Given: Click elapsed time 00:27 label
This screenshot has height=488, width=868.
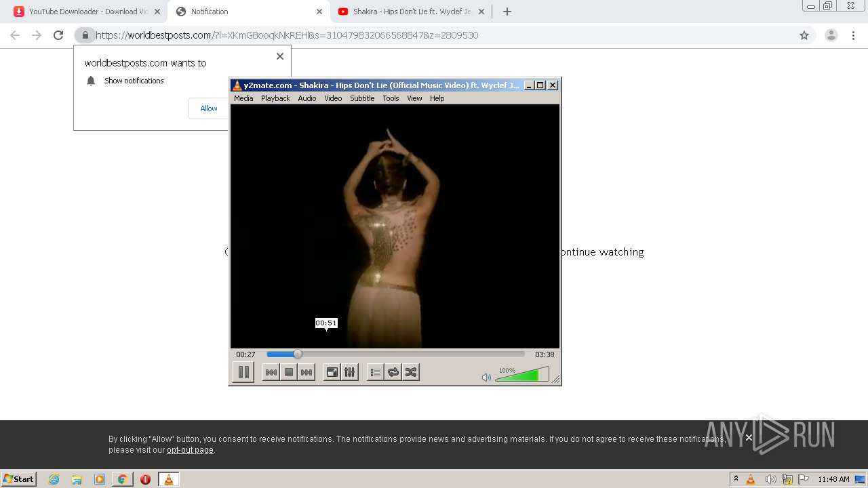Looking at the screenshot, I should (245, 354).
